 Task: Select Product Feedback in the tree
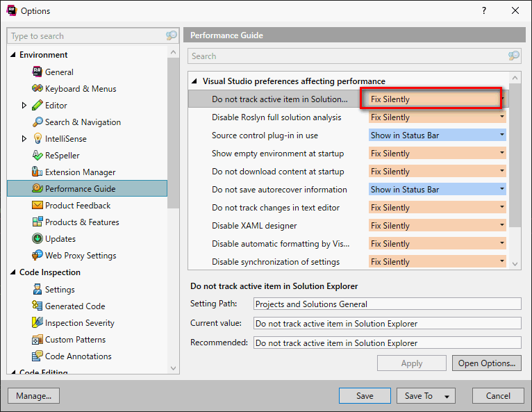coord(78,206)
